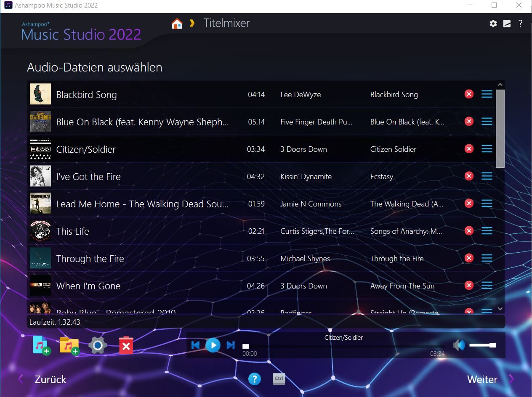
Task: Click duration 05:14 of Blue On Black
Action: click(x=256, y=122)
